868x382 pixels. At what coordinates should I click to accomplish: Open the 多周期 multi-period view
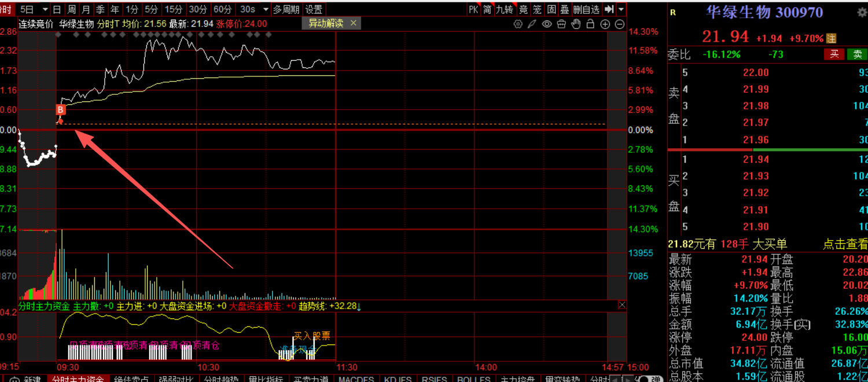click(x=286, y=9)
